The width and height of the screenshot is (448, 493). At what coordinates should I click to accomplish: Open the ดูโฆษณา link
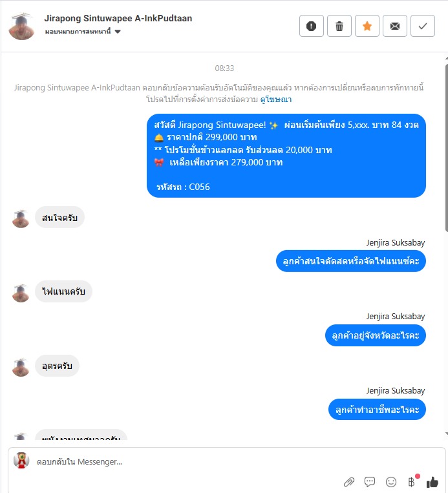(275, 100)
